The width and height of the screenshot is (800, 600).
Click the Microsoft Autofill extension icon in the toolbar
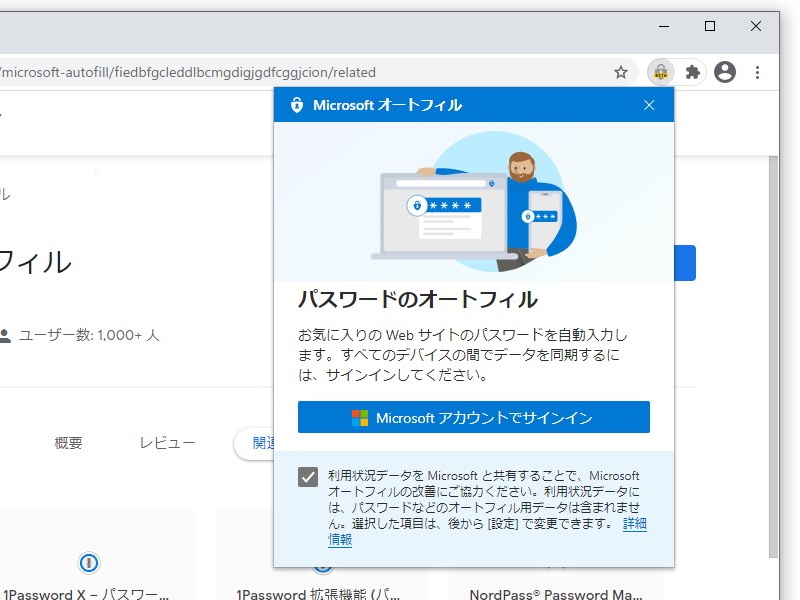click(660, 72)
